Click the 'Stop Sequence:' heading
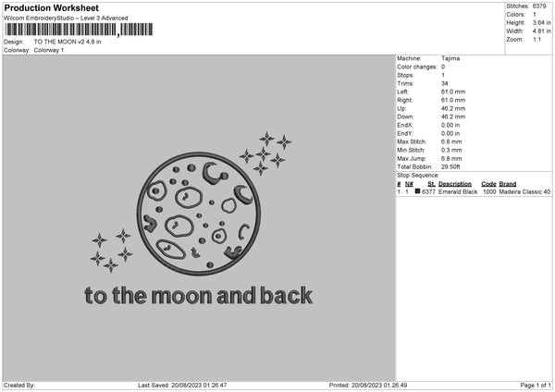Screen dimensions: 555x392 (418, 176)
